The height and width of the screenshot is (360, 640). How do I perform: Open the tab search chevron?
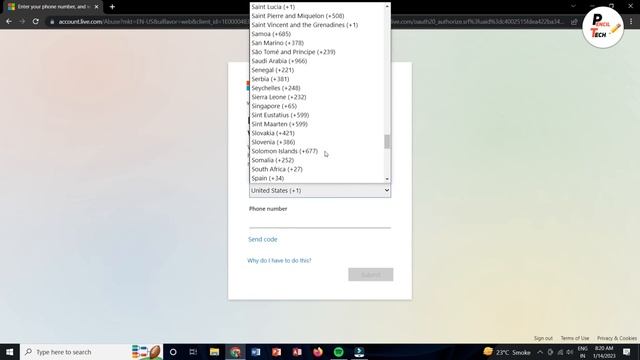573,7
